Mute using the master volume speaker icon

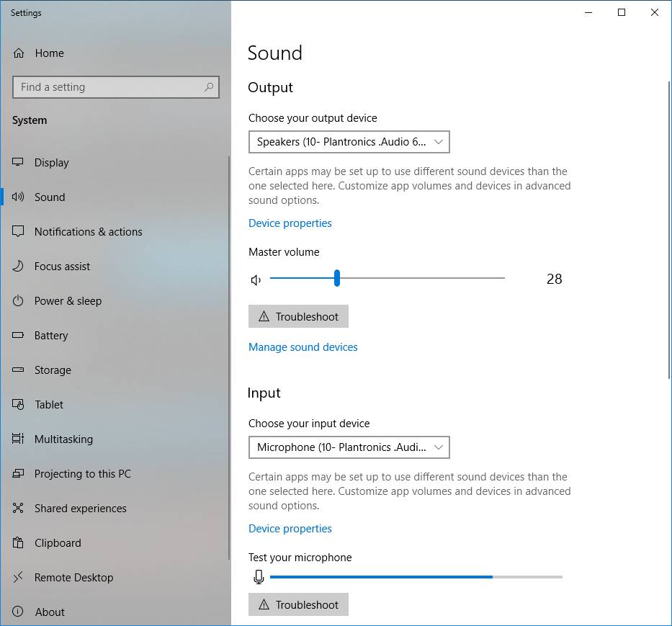point(256,280)
